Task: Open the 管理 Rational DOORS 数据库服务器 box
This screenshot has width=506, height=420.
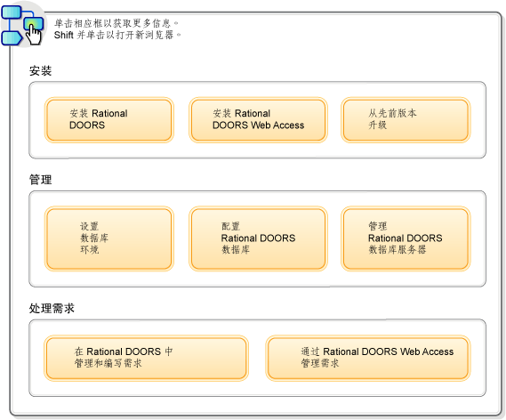Action: pos(406,238)
